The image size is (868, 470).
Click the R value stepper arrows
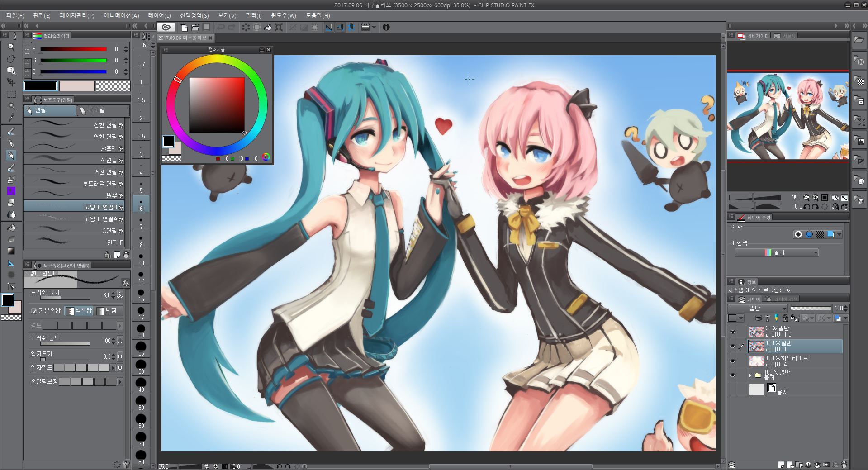click(126, 49)
